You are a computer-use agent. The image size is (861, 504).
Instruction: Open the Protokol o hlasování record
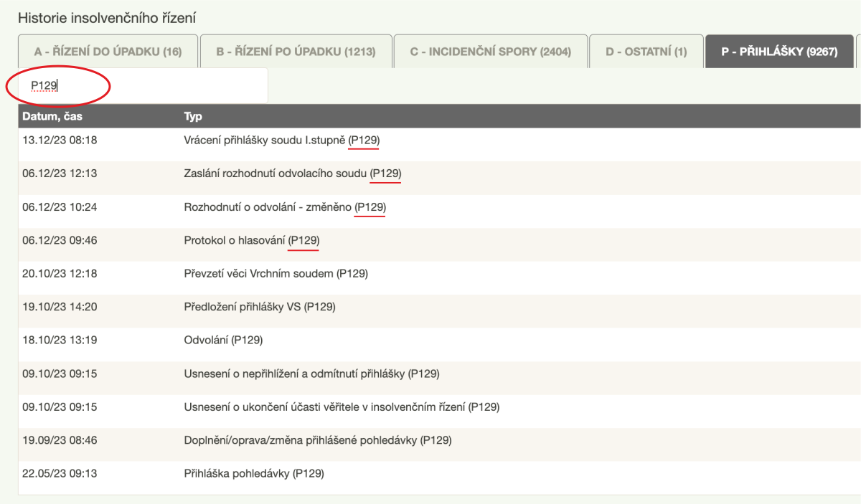[251, 241]
